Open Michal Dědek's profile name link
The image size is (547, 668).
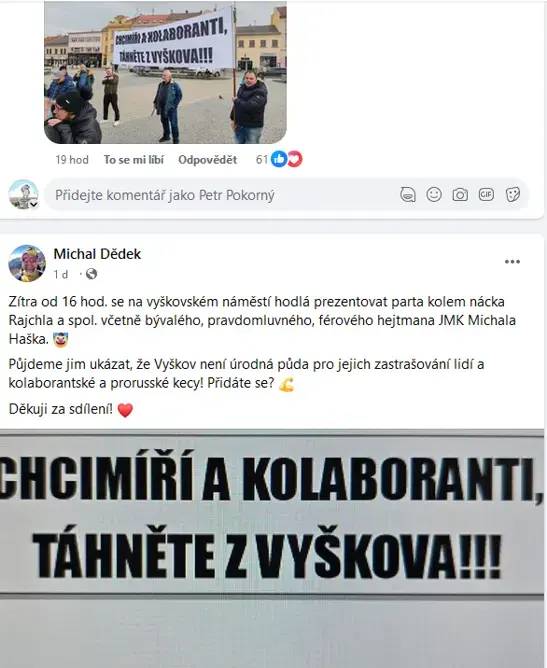pyautogui.click(x=97, y=254)
